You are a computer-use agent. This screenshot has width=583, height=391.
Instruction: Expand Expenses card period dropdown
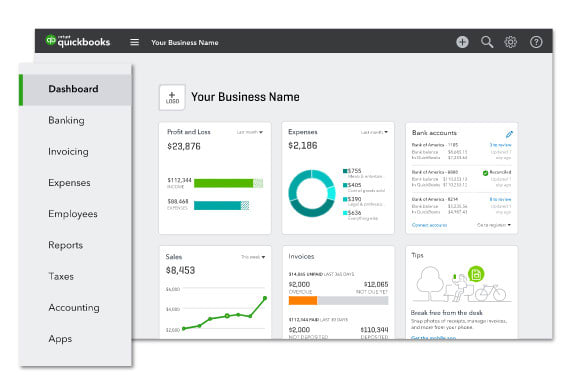[x=374, y=132]
